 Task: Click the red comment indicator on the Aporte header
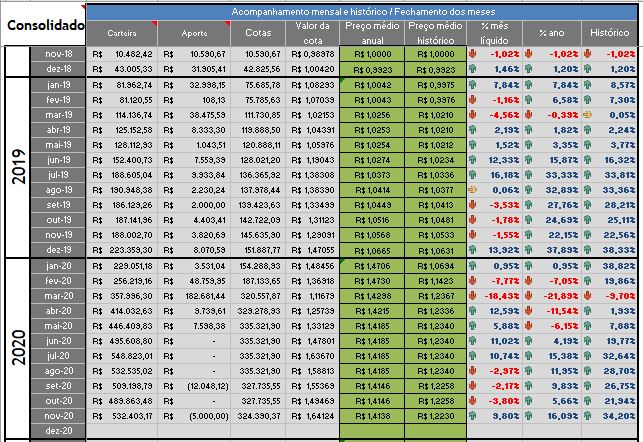(228, 23)
